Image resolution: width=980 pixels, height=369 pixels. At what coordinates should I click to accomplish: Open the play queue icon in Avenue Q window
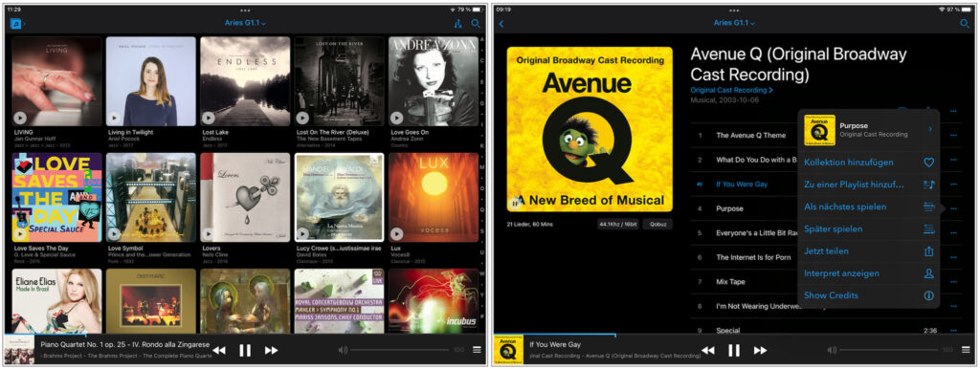966,350
